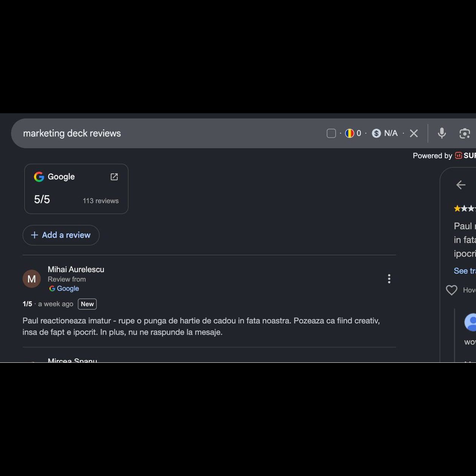Click the See translation link in side panel
The width and height of the screenshot is (476, 476).
click(465, 271)
